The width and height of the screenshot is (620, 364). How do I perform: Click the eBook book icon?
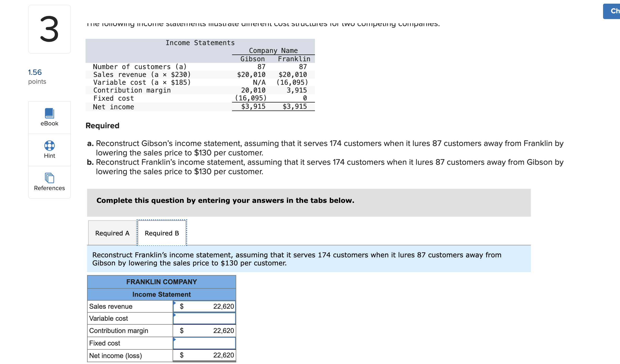pyautogui.click(x=49, y=113)
